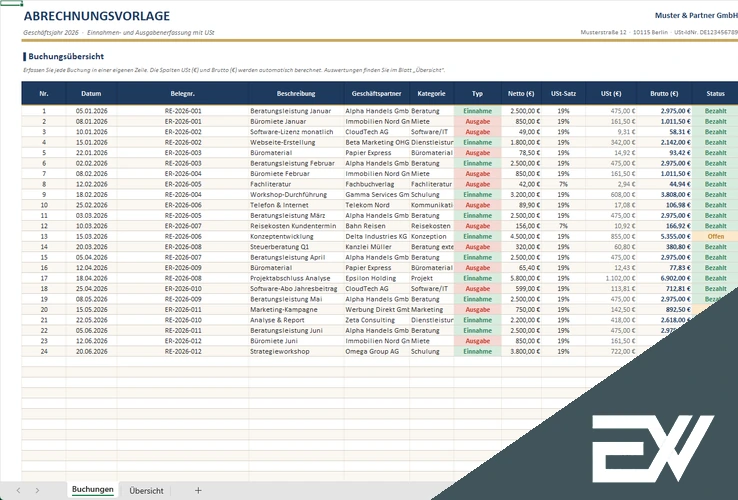Select the Webseite-Erstellung description cell
This screenshot has height=500, width=738.
[x=296, y=142]
